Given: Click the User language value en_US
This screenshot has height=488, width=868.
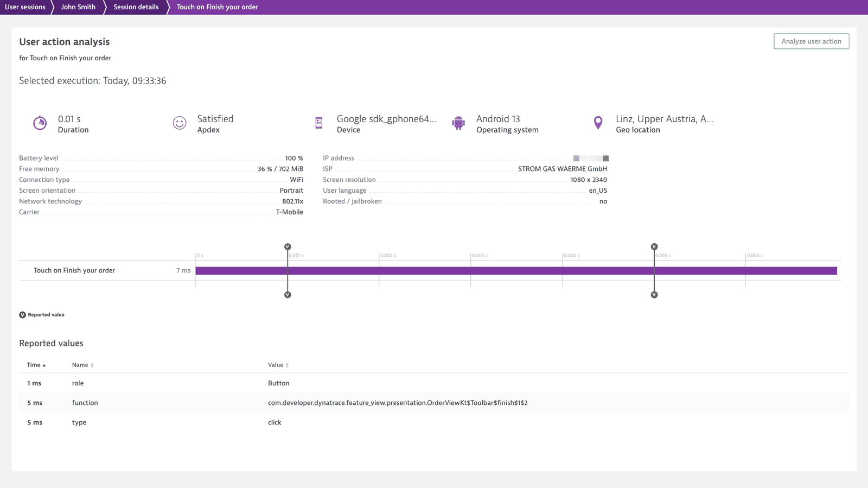Looking at the screenshot, I should 598,191.
